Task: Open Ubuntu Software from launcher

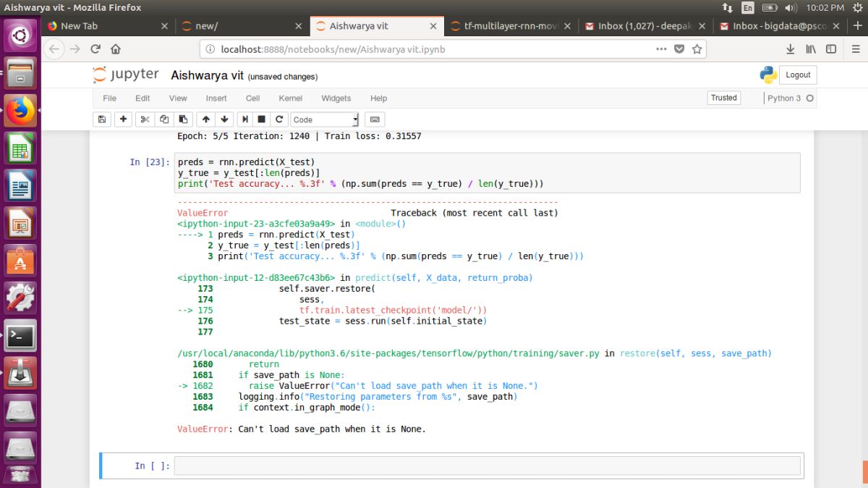Action: point(20,261)
